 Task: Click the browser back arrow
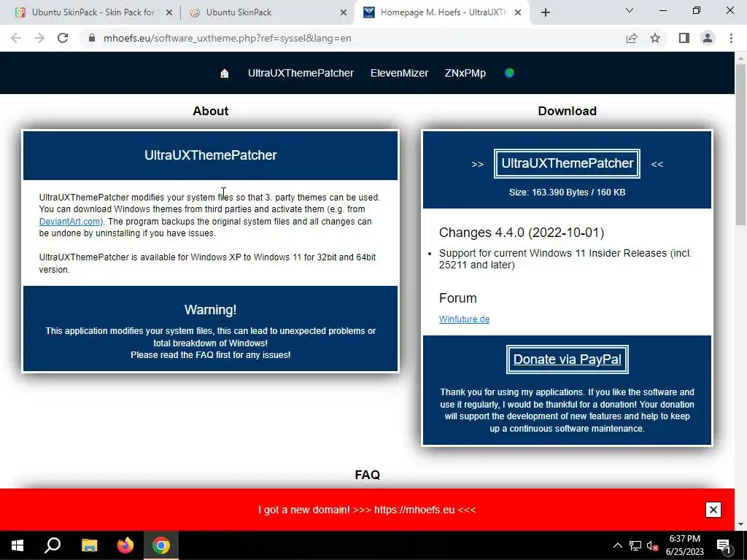click(16, 38)
